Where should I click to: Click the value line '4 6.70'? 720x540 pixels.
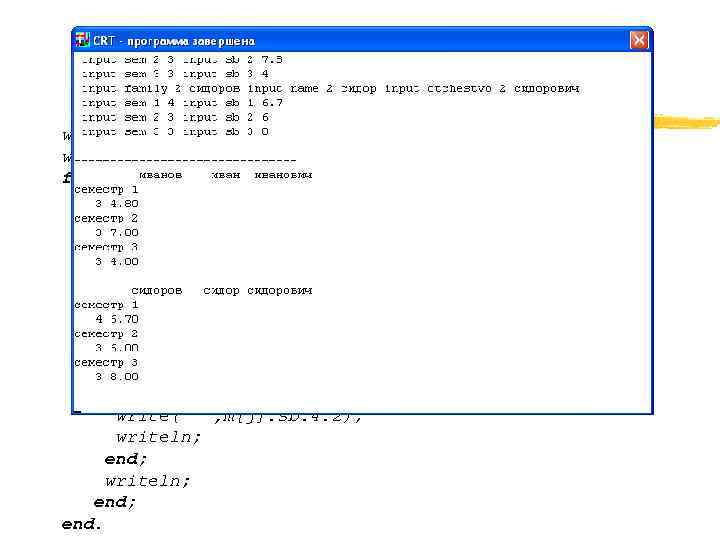click(117, 319)
